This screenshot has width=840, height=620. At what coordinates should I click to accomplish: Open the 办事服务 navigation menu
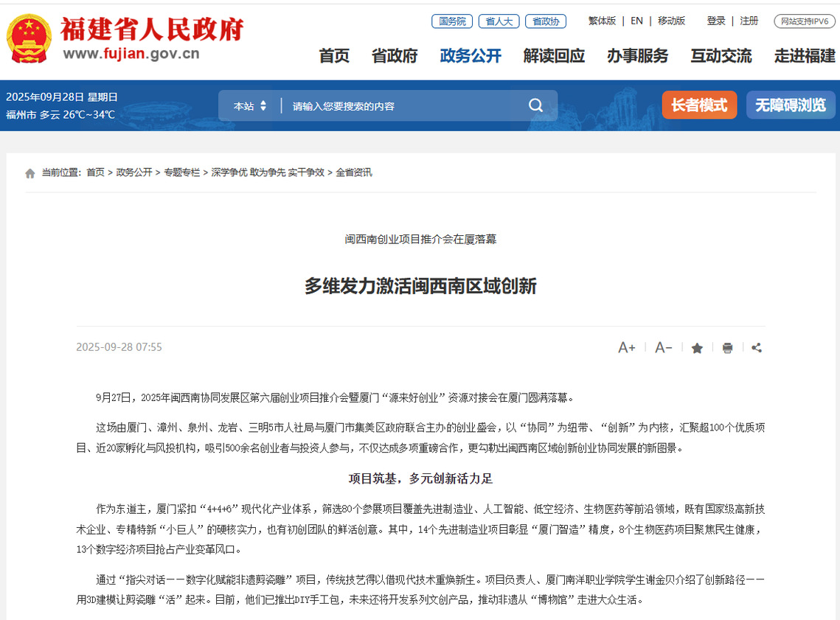[x=637, y=56]
